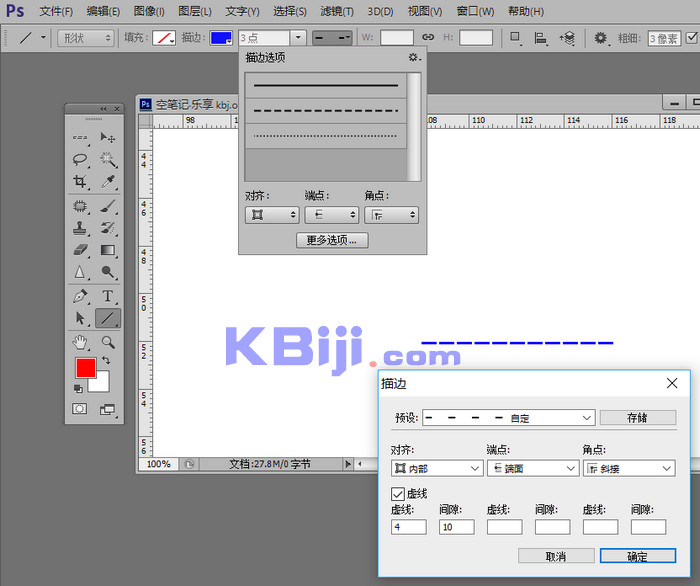Click the stroke options gear icon
This screenshot has width=700, height=586.
tap(414, 58)
